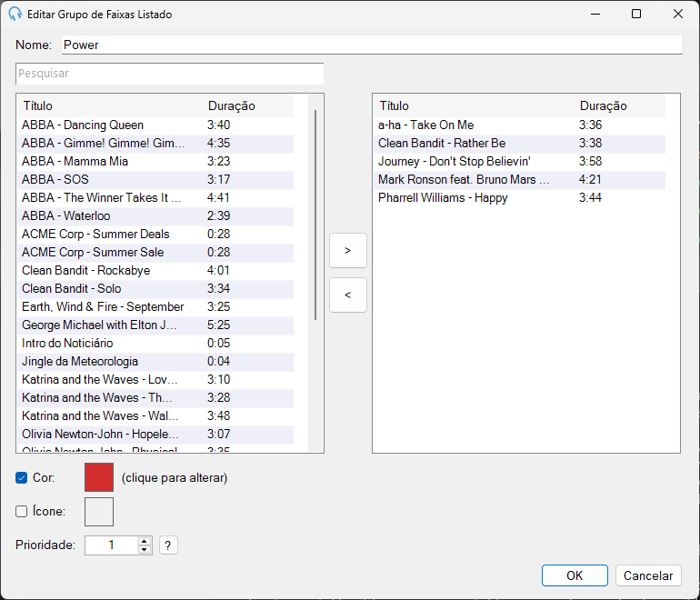
Task: Toggle the Cor checkbox
Action: (22, 477)
